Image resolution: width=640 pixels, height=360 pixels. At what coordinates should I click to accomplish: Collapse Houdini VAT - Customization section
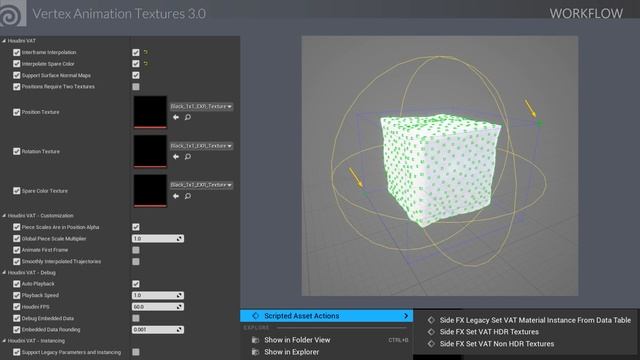pyautogui.click(x=4, y=216)
